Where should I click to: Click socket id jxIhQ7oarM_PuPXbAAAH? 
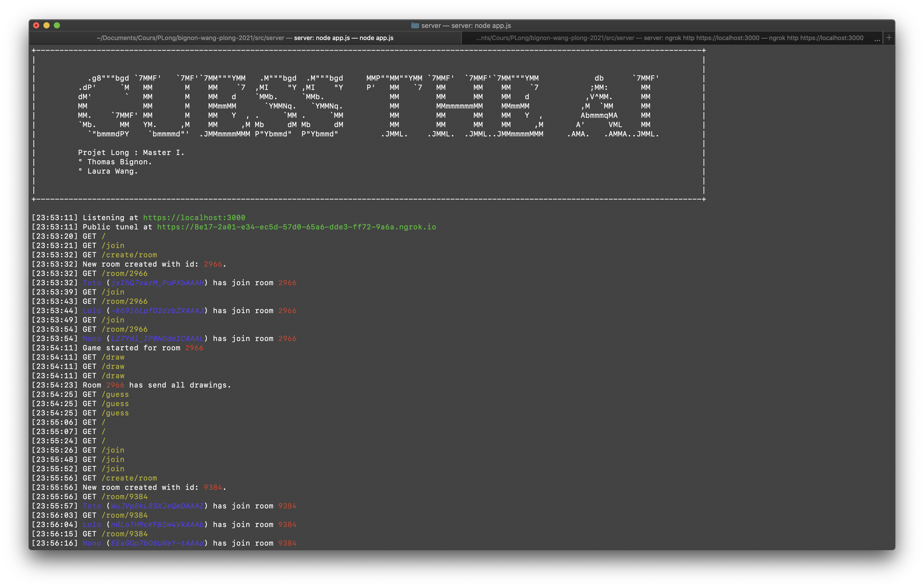tap(157, 283)
